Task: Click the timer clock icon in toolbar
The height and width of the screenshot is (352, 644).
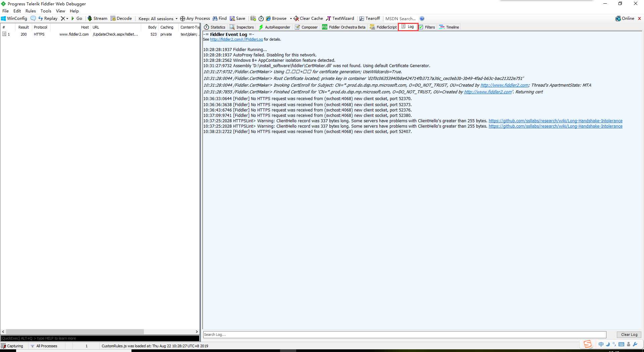Action: (261, 18)
